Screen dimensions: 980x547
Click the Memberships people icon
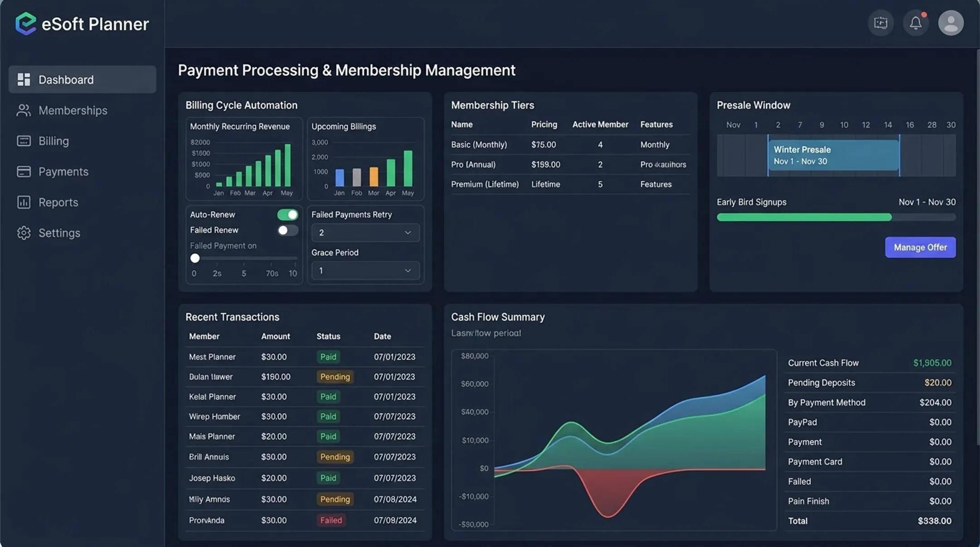click(24, 110)
